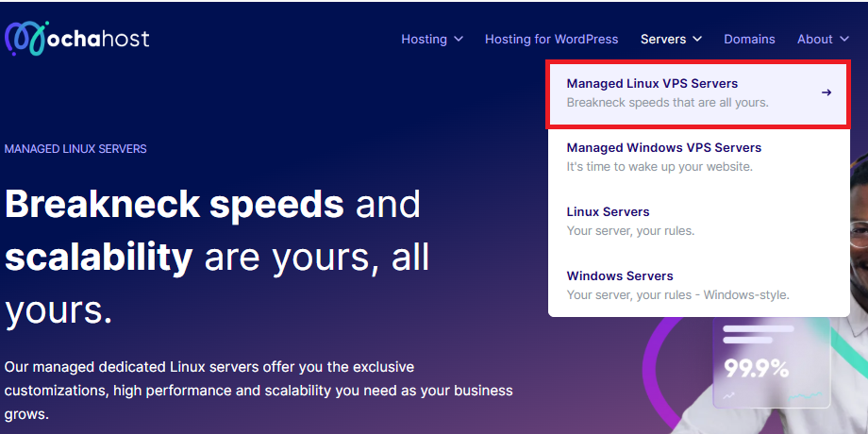Collapse the Servers dropdown menu
Viewport: 868px width, 434px height.
click(x=671, y=40)
